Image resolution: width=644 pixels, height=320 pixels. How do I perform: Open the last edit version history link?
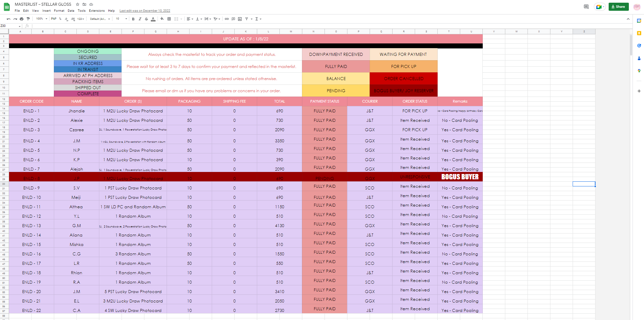(145, 11)
